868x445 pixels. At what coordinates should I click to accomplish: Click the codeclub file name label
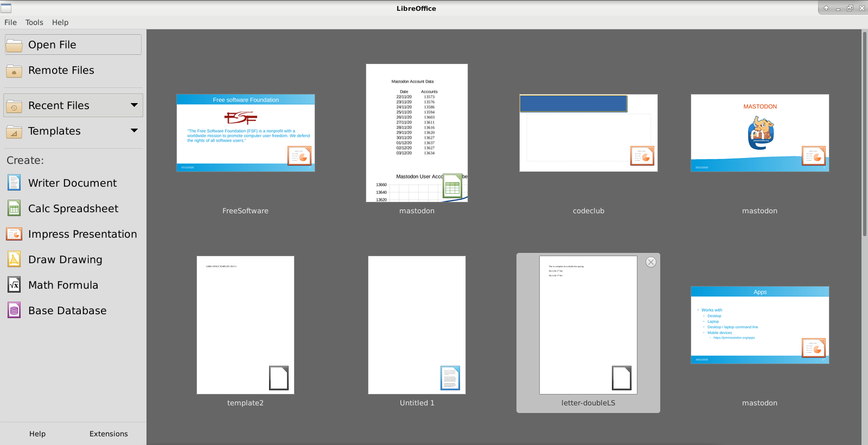(588, 211)
